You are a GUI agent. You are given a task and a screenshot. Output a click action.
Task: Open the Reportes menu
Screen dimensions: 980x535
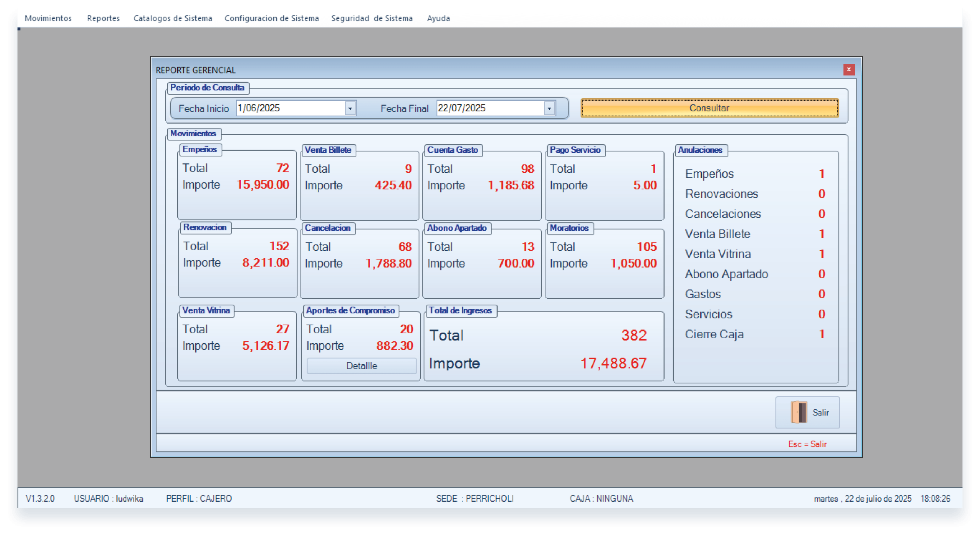103,18
